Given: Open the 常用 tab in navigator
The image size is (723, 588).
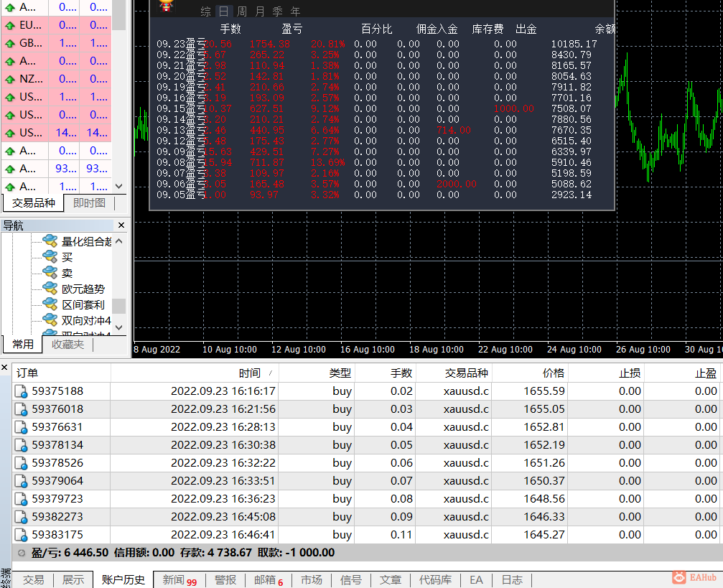Looking at the screenshot, I should tap(22, 345).
